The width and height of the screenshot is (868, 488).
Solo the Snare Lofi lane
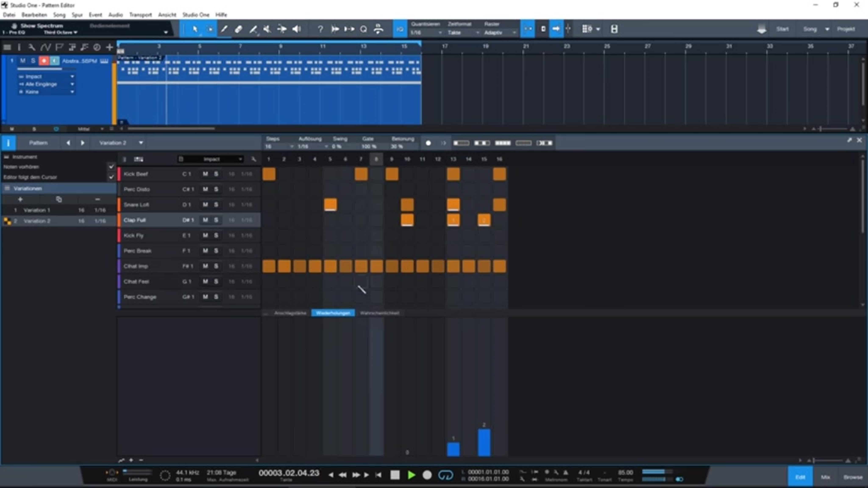coord(216,204)
